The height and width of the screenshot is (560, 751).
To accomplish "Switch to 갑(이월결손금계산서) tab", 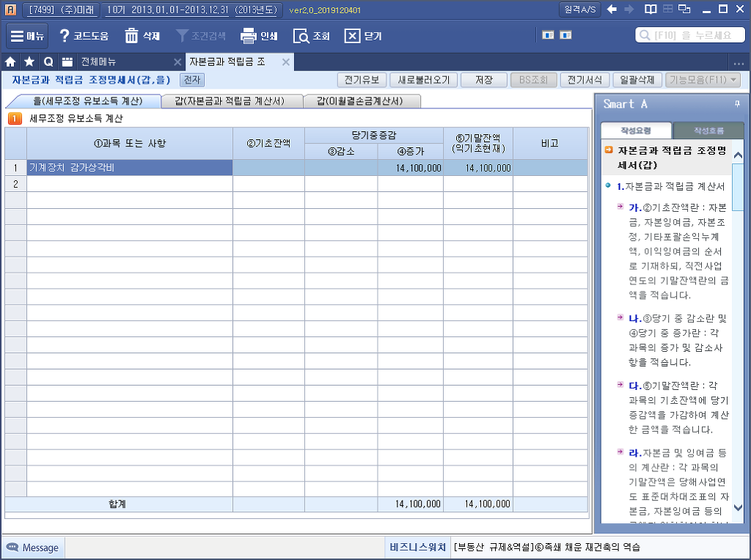I will [x=362, y=101].
